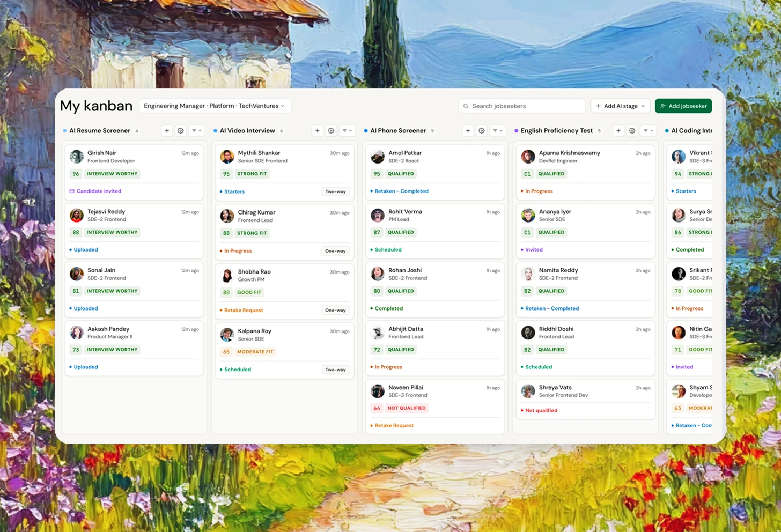This screenshot has width=781, height=532.
Task: Click Rohit Verma's avatar
Action: (378, 216)
